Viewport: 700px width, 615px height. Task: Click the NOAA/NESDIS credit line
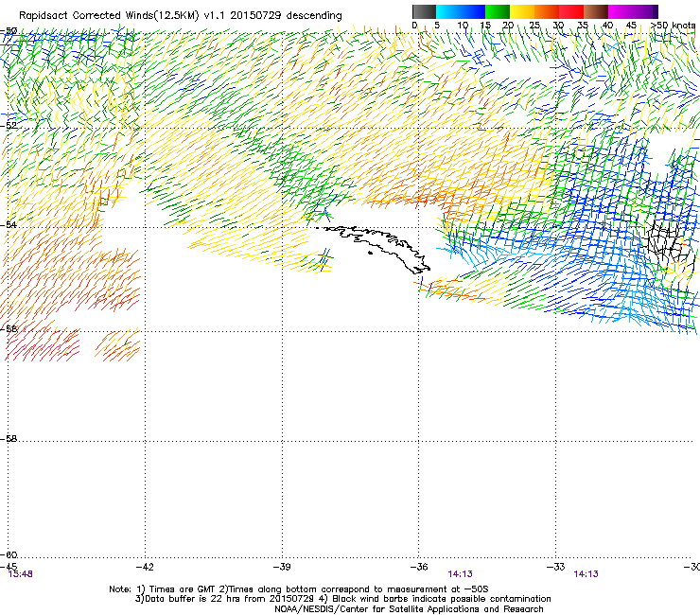409,609
